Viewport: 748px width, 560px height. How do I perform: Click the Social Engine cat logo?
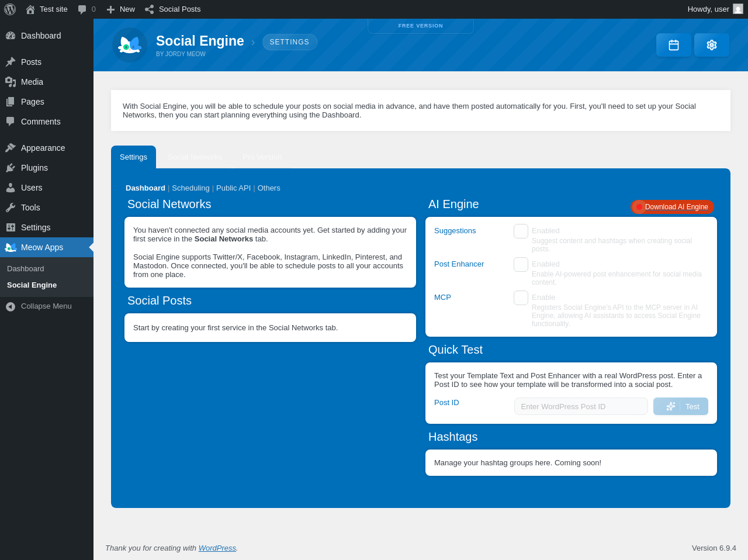coord(130,45)
